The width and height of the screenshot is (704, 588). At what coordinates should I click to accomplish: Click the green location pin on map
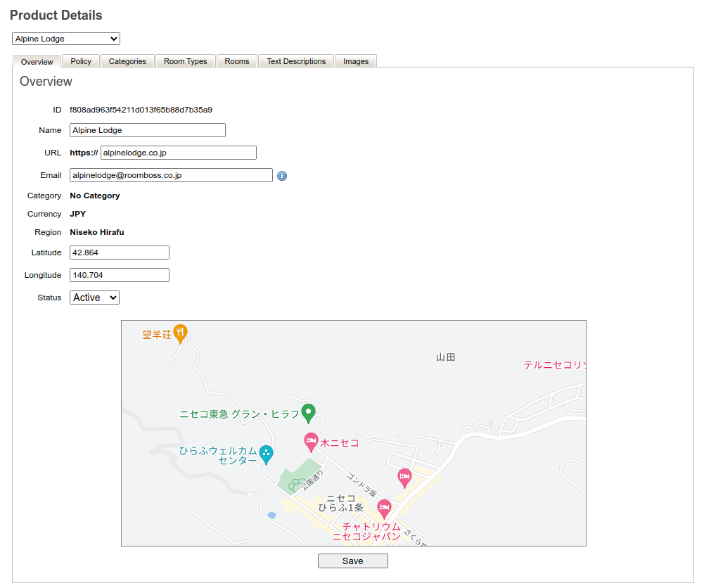(308, 412)
